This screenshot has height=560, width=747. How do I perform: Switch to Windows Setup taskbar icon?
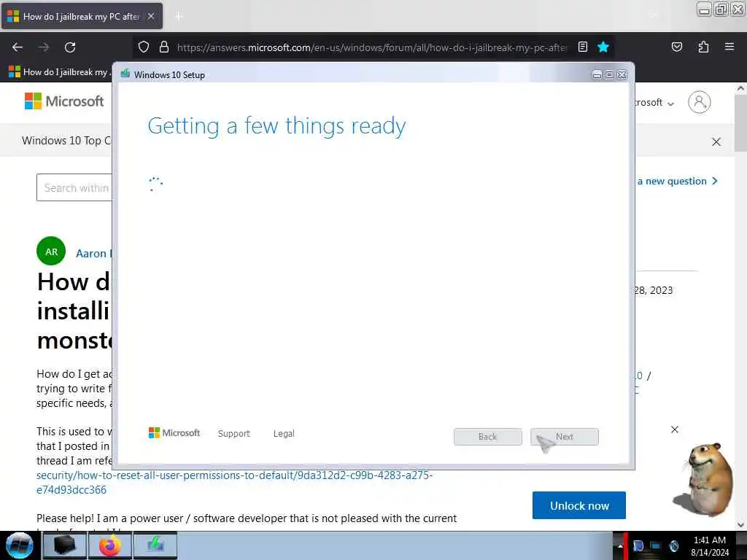tap(155, 545)
